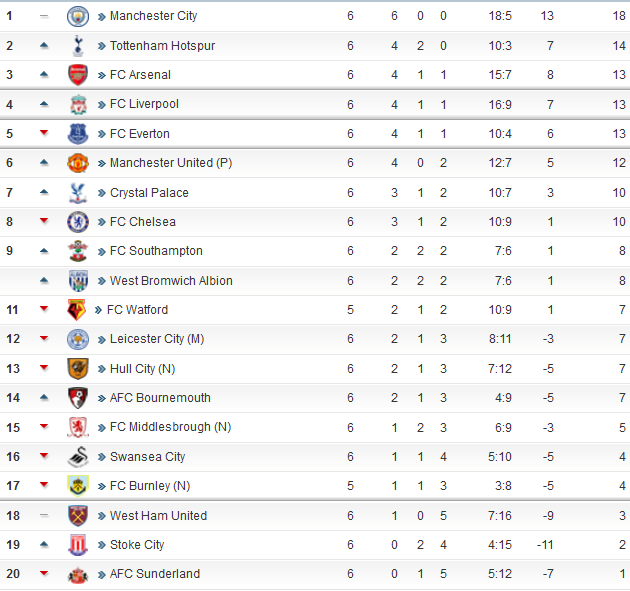Open the Hull City (N) link
Image resolution: width=630 pixels, height=591 pixels.
pyautogui.click(x=142, y=368)
